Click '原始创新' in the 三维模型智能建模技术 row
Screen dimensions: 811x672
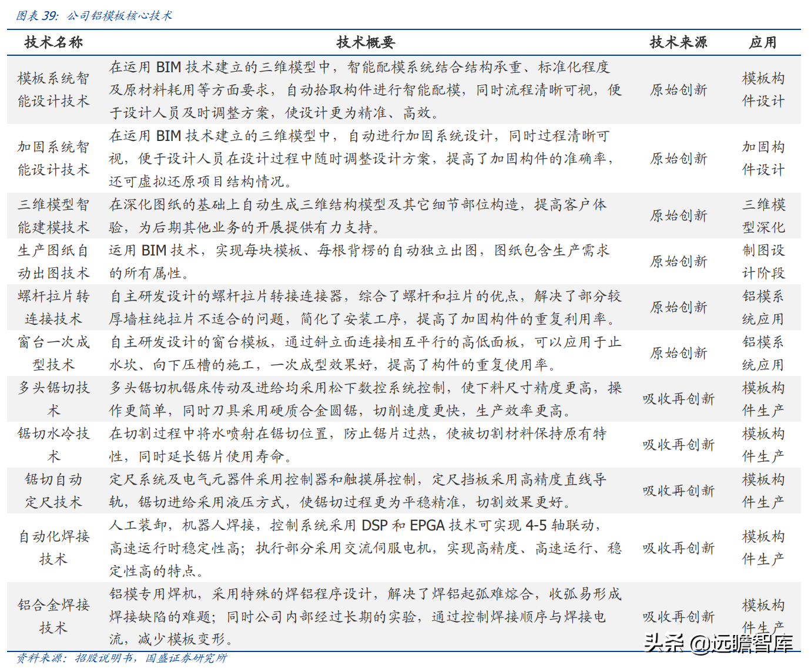point(678,216)
